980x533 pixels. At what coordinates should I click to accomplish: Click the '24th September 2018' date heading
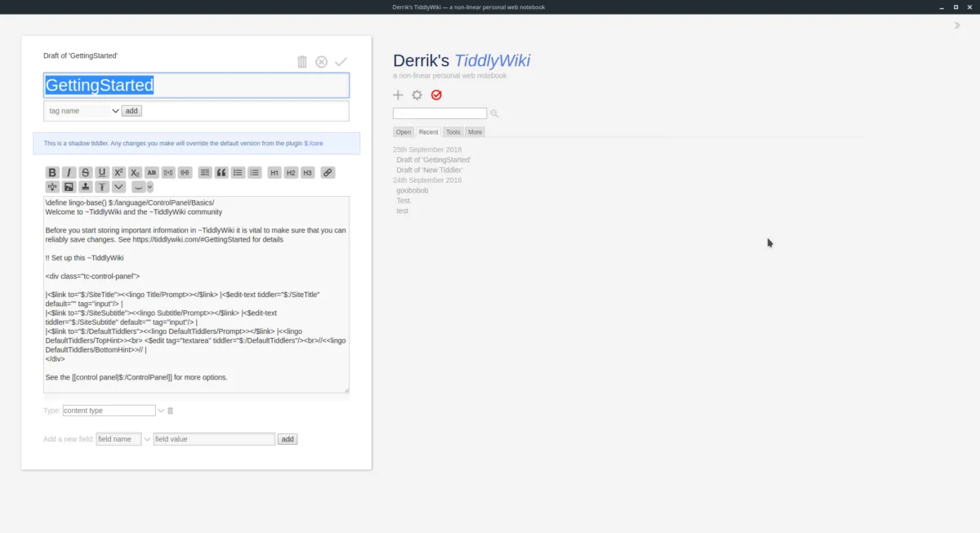427,180
